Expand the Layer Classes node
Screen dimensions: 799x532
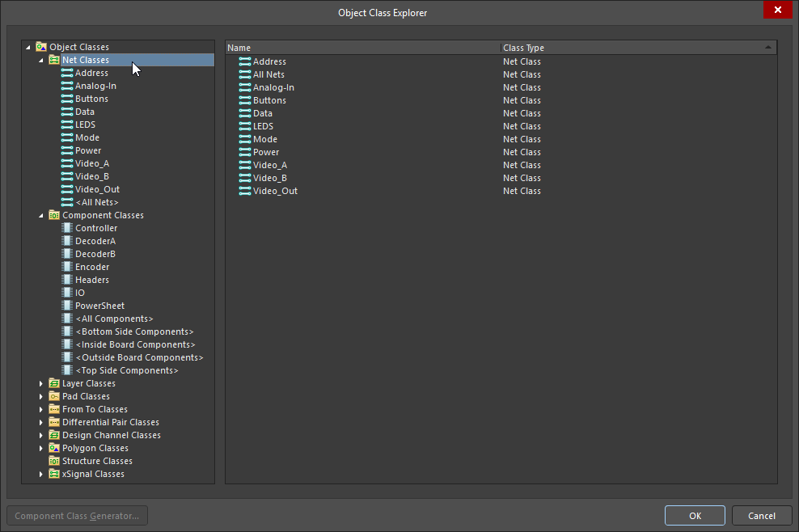(x=42, y=383)
